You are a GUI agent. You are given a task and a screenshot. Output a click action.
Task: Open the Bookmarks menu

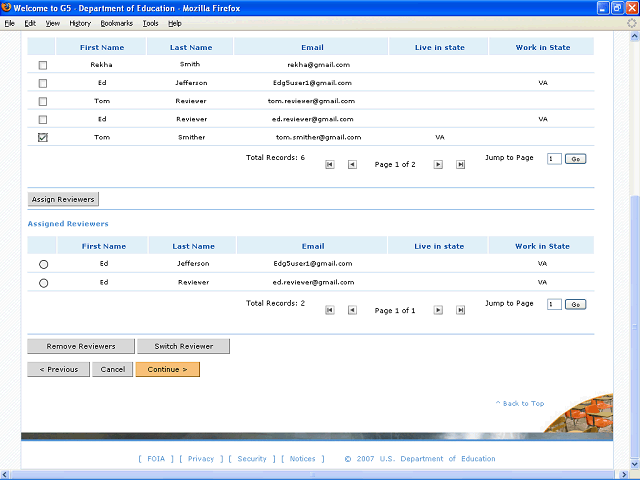(116, 22)
